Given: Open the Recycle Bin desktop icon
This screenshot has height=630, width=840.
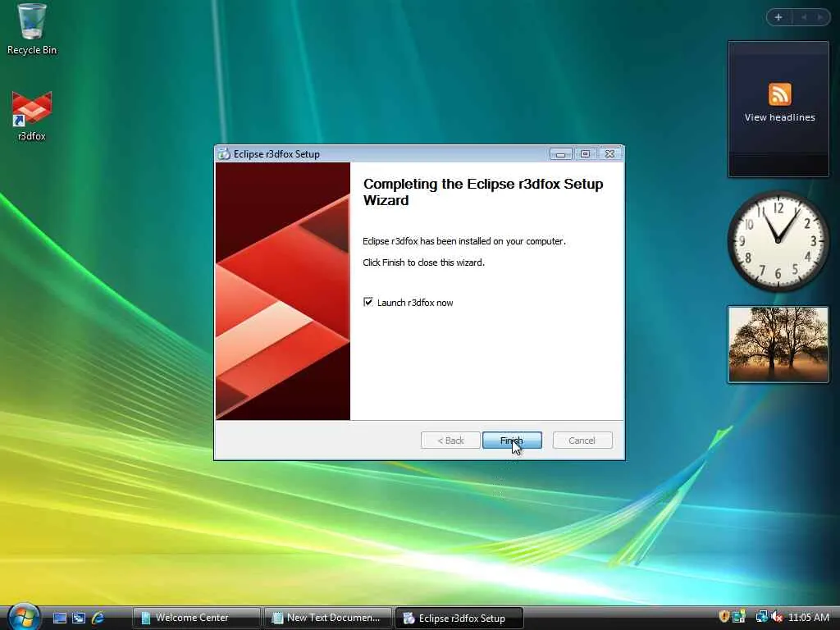Looking at the screenshot, I should point(32,30).
